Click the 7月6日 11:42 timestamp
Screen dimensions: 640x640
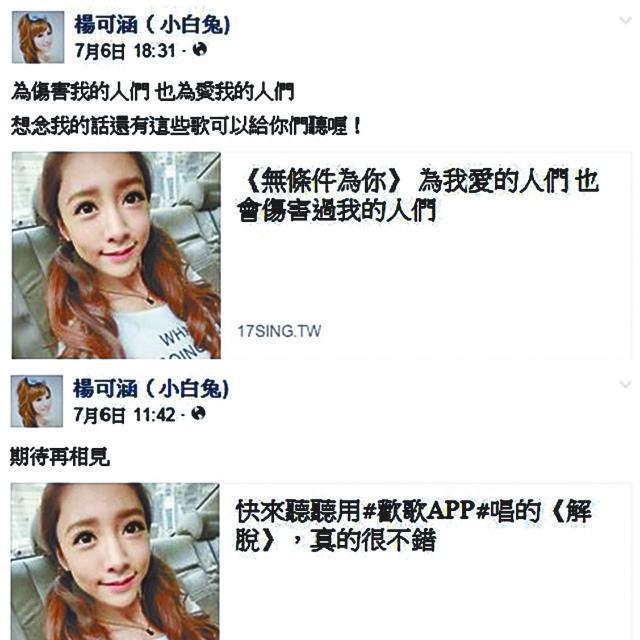(124, 415)
